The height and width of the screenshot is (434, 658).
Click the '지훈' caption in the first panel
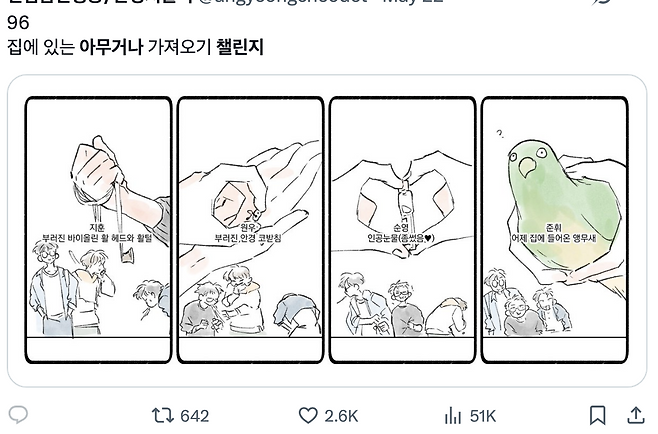click(x=96, y=228)
